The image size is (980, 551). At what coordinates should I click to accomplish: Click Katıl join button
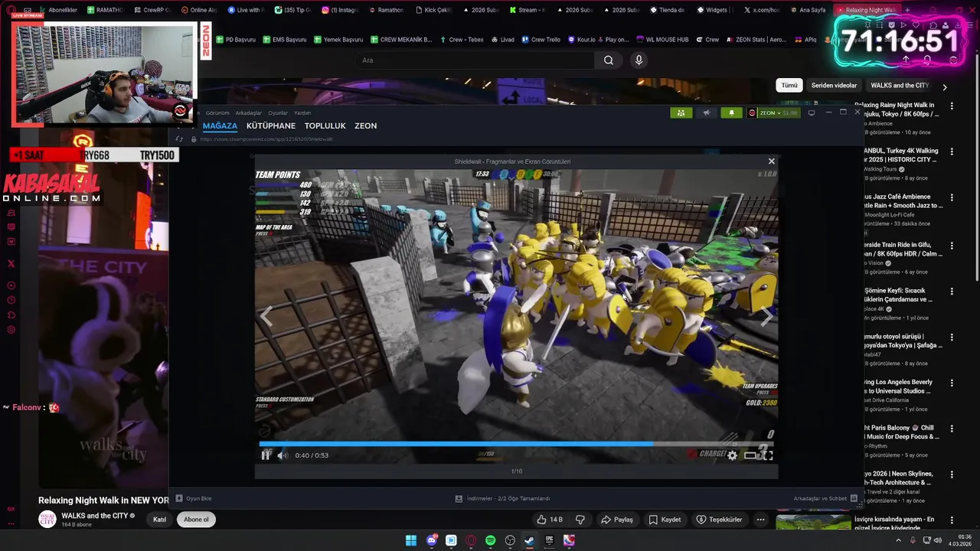coord(160,520)
